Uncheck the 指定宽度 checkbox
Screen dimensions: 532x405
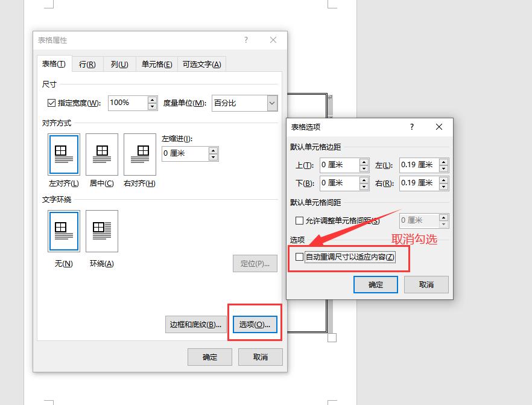(50, 103)
